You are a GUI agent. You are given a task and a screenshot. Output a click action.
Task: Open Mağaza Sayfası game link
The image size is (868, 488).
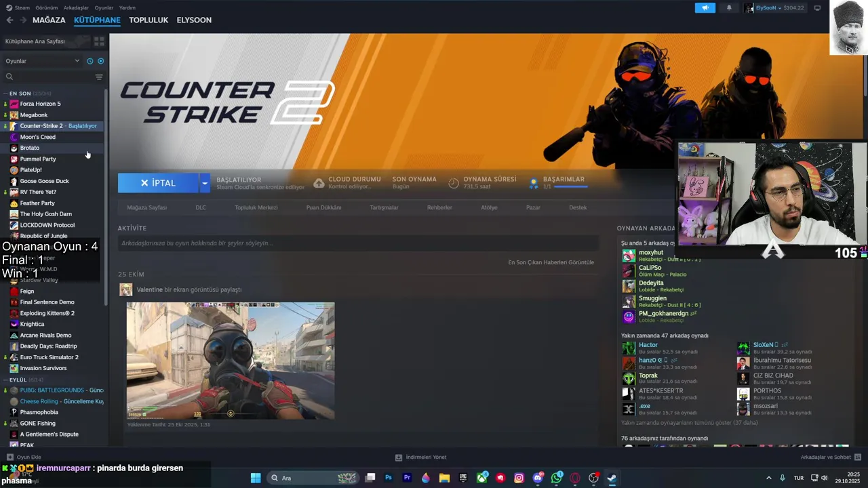pos(147,207)
